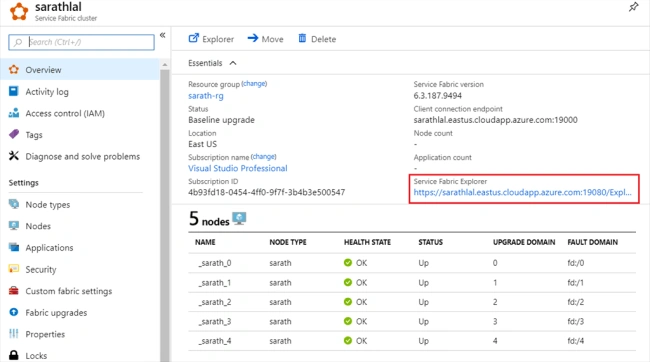Click the Diagnose and solve problems icon

[14, 156]
